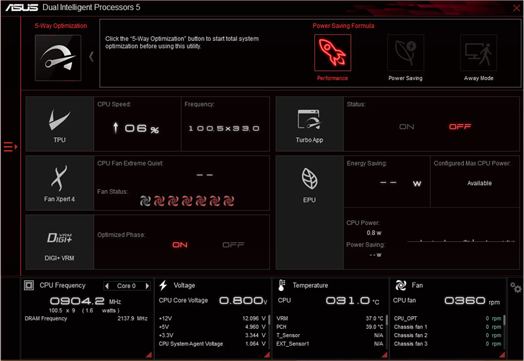The width and height of the screenshot is (524, 361).
Task: Click the +12V voltage row
Action: [213, 319]
